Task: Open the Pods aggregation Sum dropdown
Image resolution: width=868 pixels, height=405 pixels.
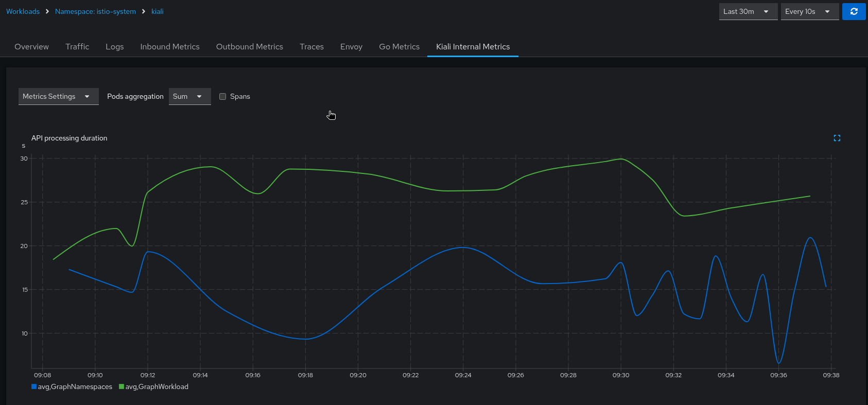Action: [x=189, y=96]
